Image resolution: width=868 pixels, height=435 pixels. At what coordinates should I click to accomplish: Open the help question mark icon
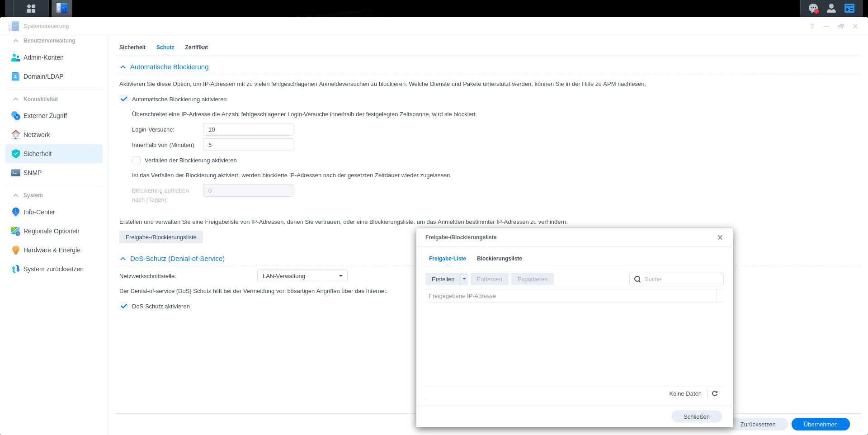coord(812,26)
